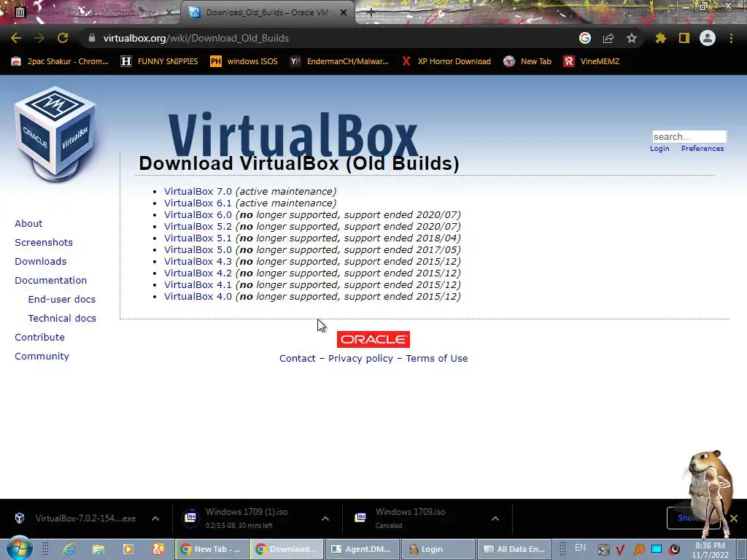This screenshot has height=560, width=747.
Task: Select the Download_Old_Builds browser tab
Action: point(267,12)
